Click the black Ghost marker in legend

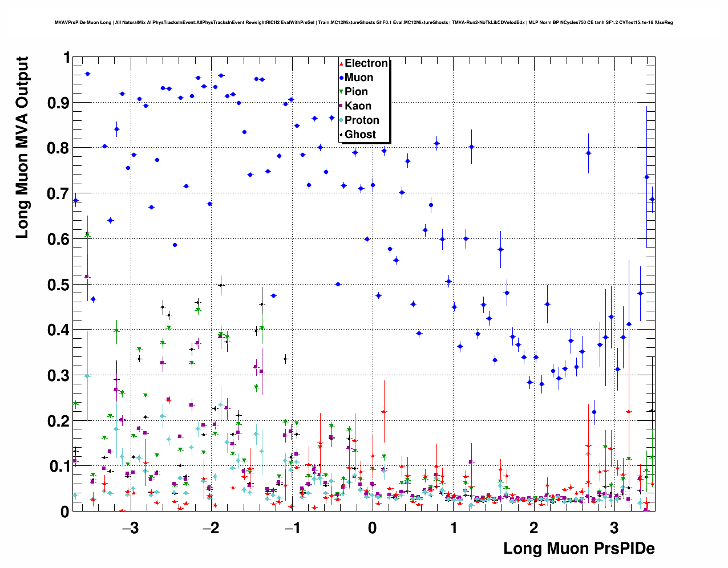pyautogui.click(x=341, y=135)
